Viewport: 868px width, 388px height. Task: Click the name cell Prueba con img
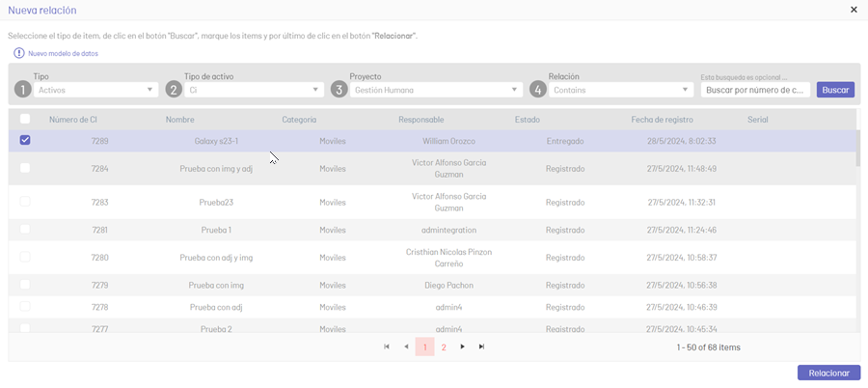pos(216,286)
